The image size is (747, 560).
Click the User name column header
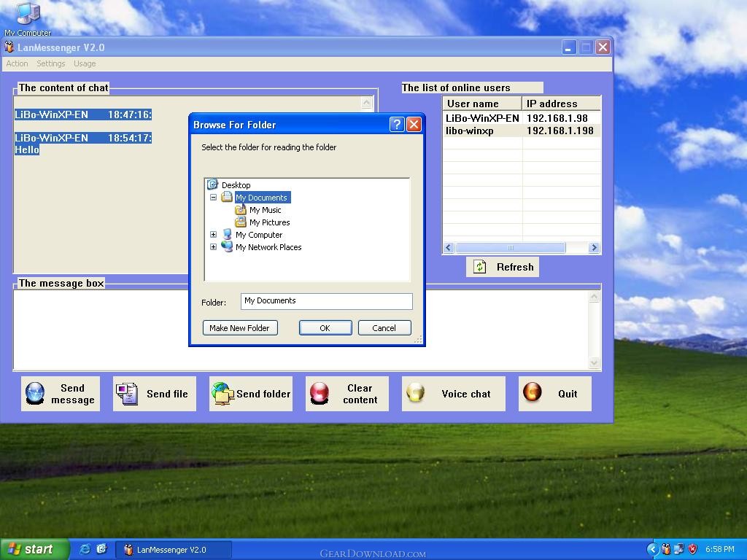[482, 104]
